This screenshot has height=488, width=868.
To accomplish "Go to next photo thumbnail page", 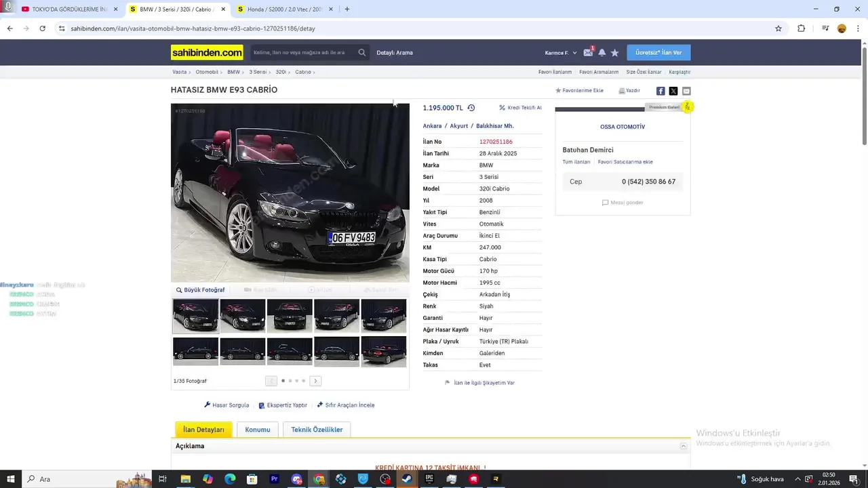I will (315, 381).
